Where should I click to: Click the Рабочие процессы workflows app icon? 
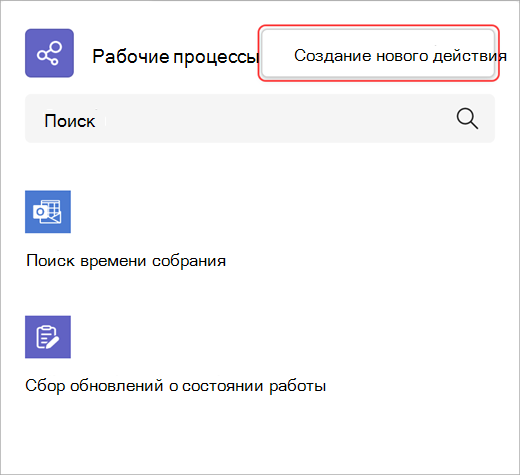[x=49, y=53]
